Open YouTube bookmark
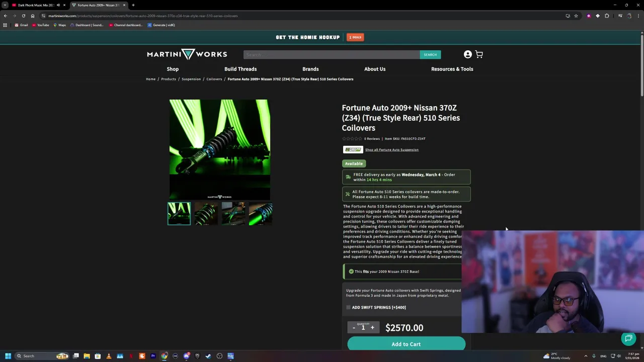Viewport: 644px width, 362px height. 41,25
